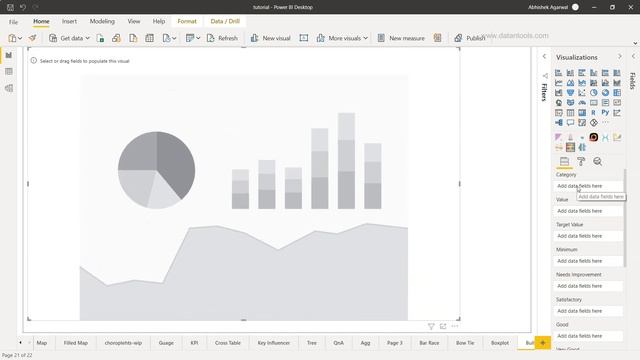This screenshot has width=640, height=360.
Task: Click the Satisfactory data field well
Action: (588, 311)
